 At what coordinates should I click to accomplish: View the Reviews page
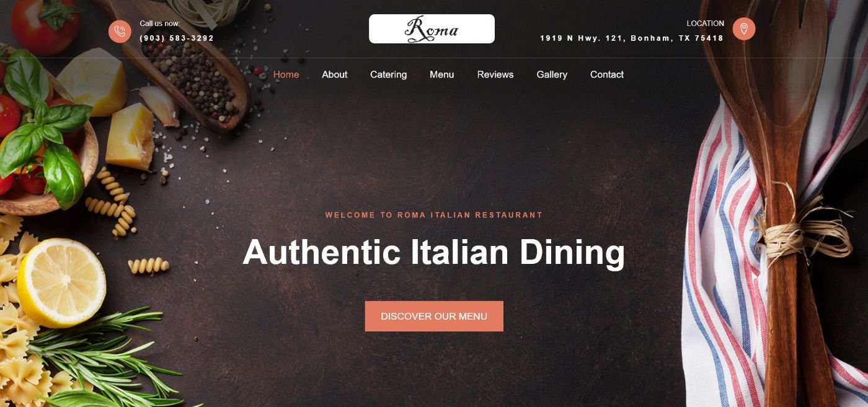pos(495,74)
